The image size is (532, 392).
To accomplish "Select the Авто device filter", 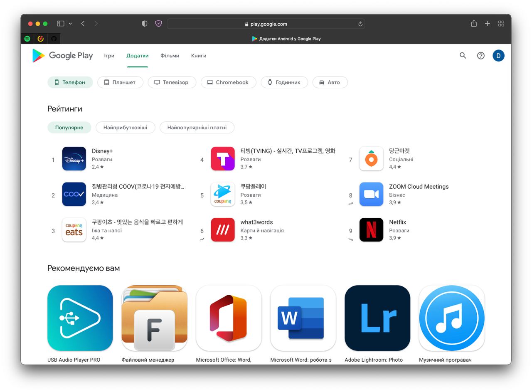I will tap(330, 82).
